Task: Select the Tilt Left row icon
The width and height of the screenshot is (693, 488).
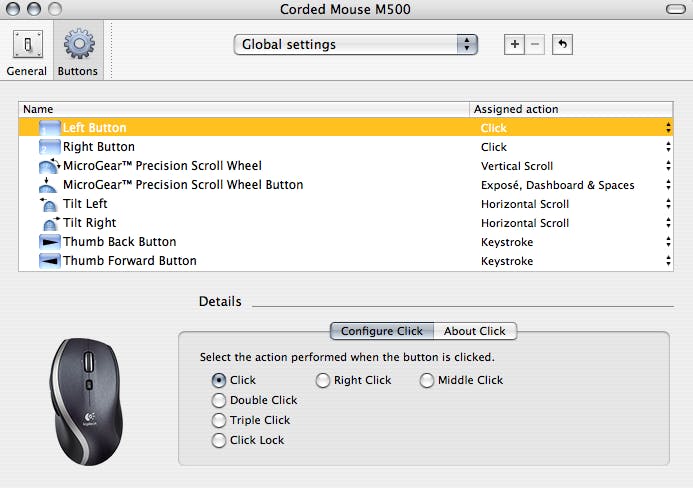Action: pos(49,204)
